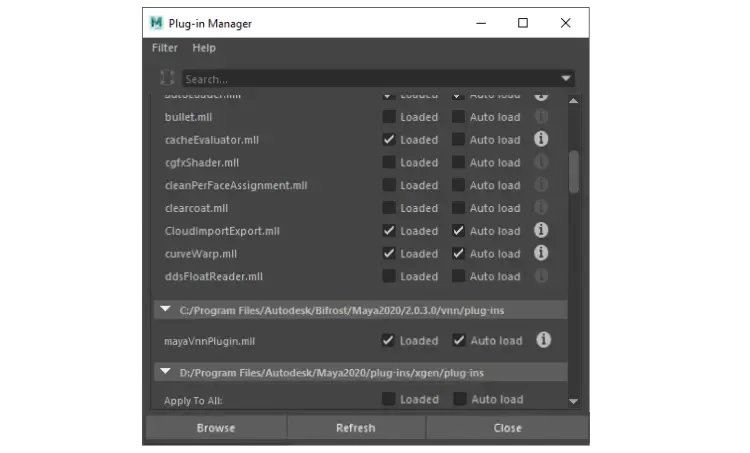This screenshot has height=453, width=750.
Task: Click the dimmed info icon for ddsFloatReader.mll
Action: (541, 276)
